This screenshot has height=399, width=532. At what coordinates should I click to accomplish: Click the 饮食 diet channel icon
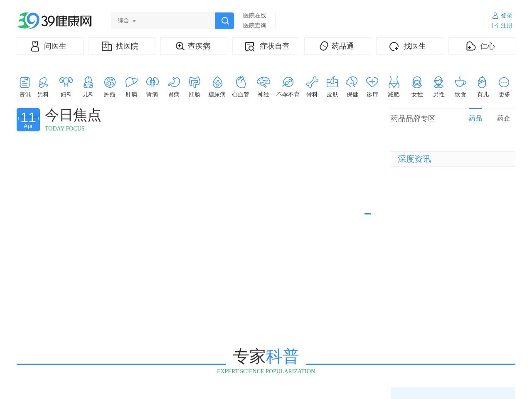[x=460, y=86]
